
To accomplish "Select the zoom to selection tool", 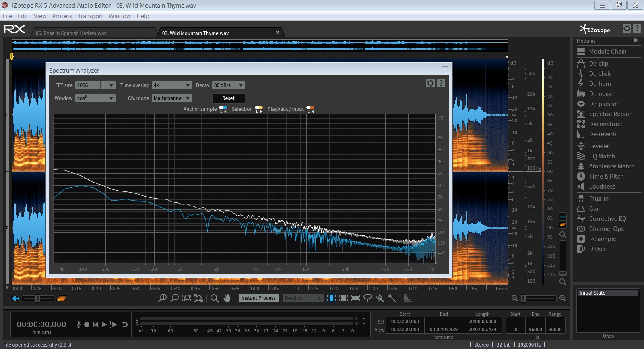I will (186, 298).
